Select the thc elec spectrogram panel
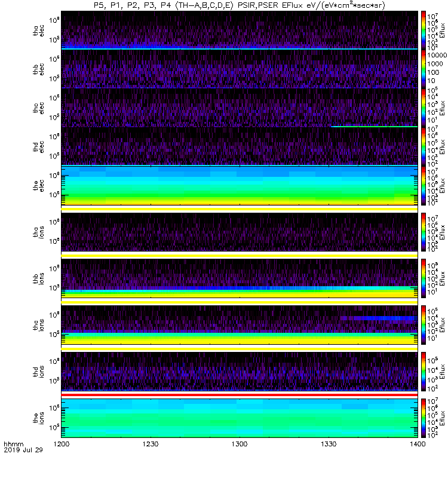Image resolution: width=448 pixels, height=478 pixels. click(x=239, y=108)
